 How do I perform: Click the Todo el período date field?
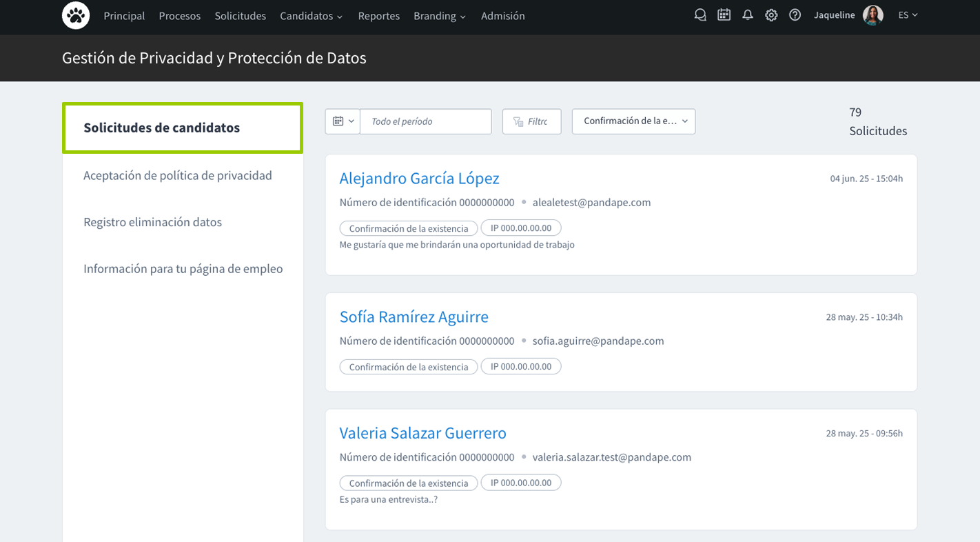tap(425, 121)
